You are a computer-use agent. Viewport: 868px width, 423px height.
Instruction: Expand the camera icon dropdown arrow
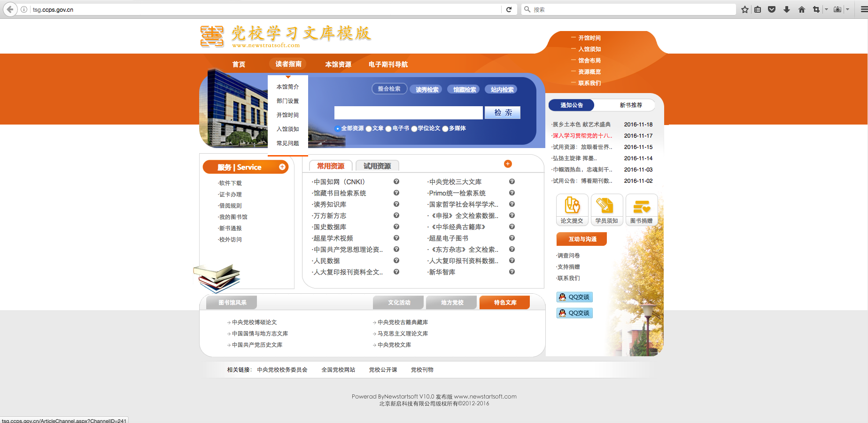pos(847,9)
